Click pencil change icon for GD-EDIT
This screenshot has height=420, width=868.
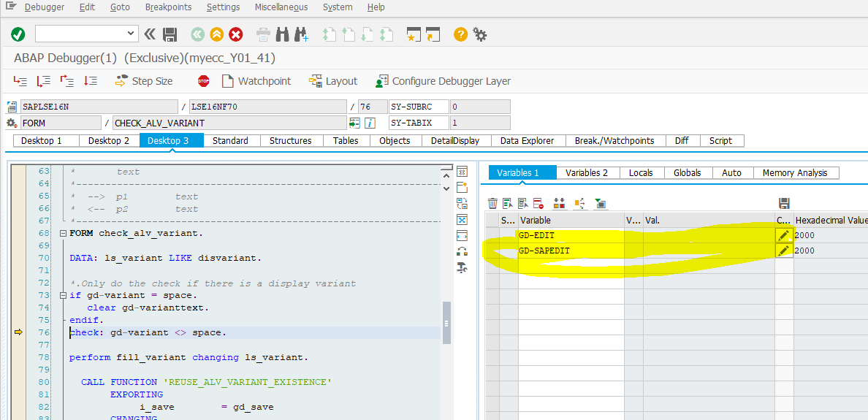coord(783,235)
